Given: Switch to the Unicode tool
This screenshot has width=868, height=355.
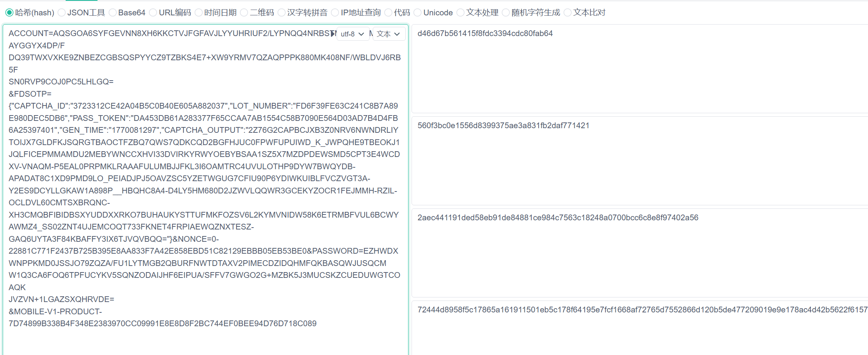Looking at the screenshot, I should (x=418, y=13).
